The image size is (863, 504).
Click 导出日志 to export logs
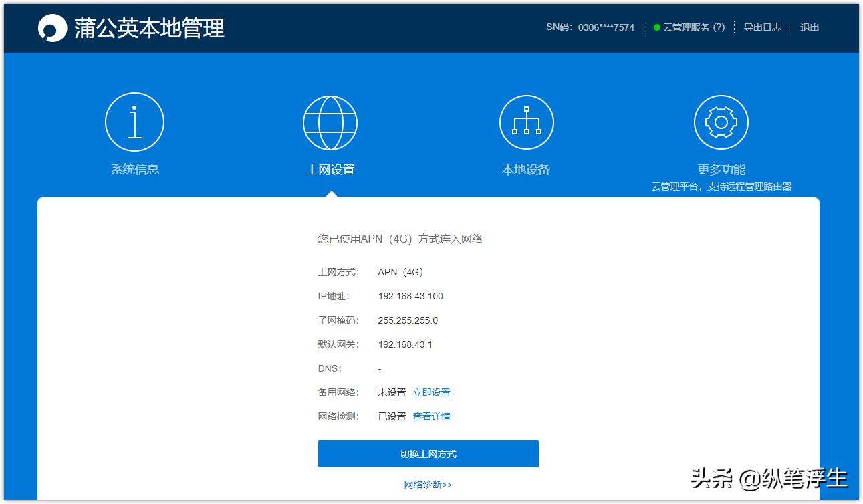pos(762,27)
